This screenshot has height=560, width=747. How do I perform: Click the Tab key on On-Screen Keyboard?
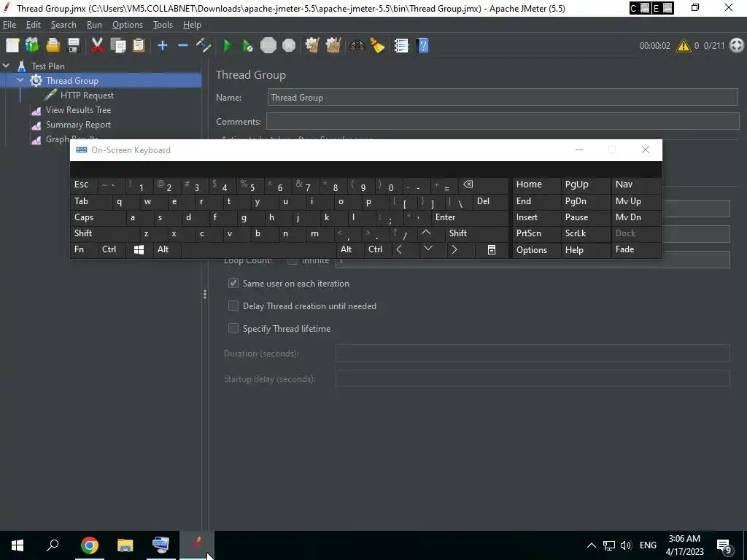point(91,201)
